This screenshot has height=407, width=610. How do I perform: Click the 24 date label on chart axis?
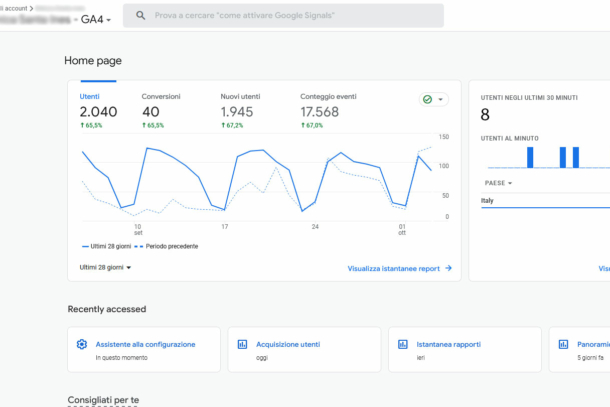click(315, 226)
